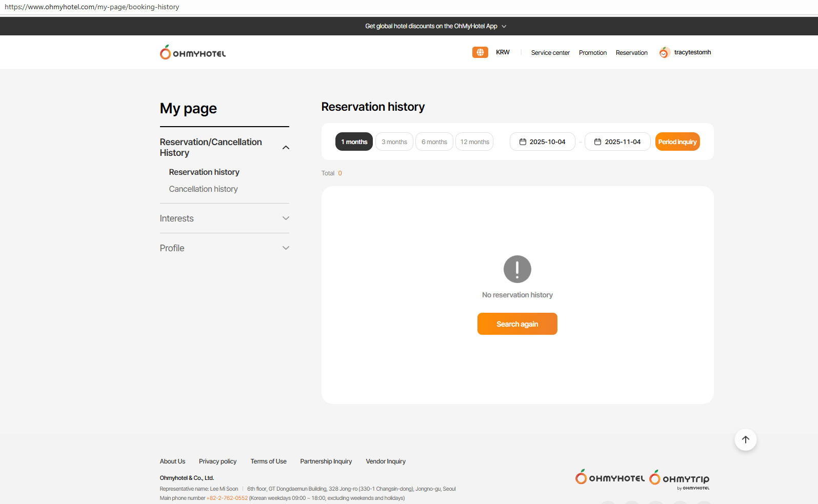Click 'Representative name: Lee Mi Soon' text

(x=199, y=489)
